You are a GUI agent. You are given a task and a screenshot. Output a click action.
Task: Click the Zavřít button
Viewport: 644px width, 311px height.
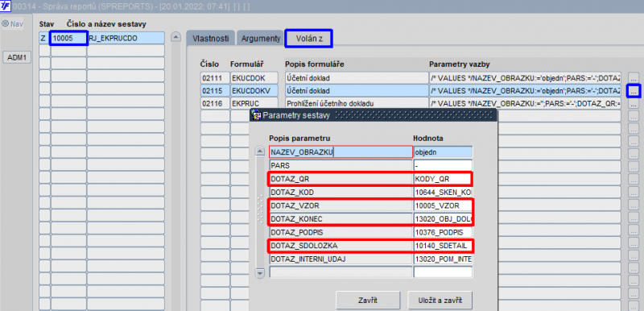click(x=368, y=301)
